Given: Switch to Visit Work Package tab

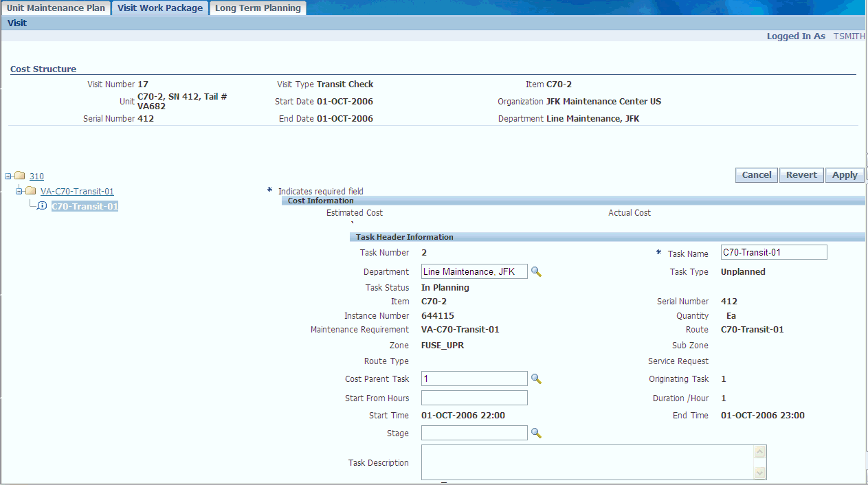Looking at the screenshot, I should (x=160, y=8).
